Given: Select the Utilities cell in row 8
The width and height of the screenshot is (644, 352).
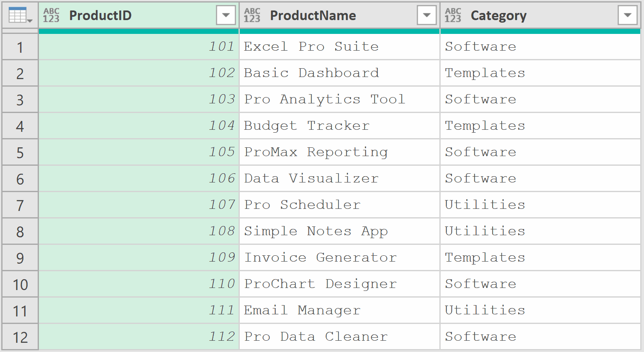Looking at the screenshot, I should coord(485,231).
